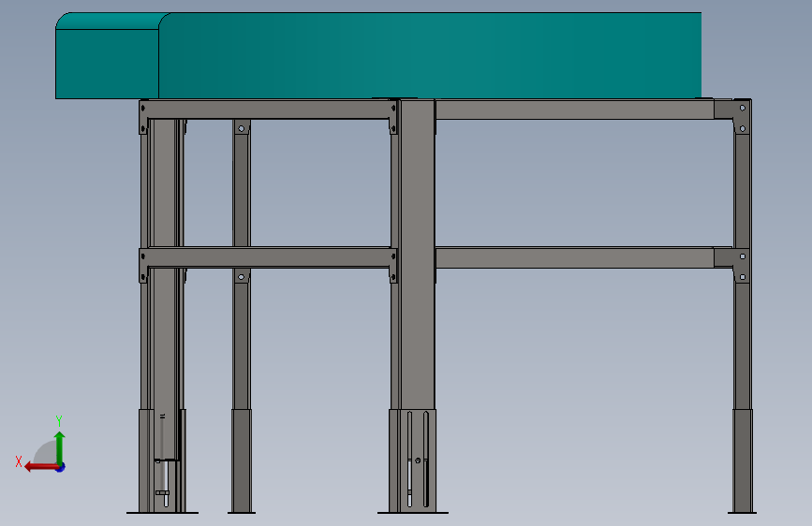Image resolution: width=812 pixels, height=526 pixels.
Task: Select the middle right horizontal crossbar
Action: [575, 257]
